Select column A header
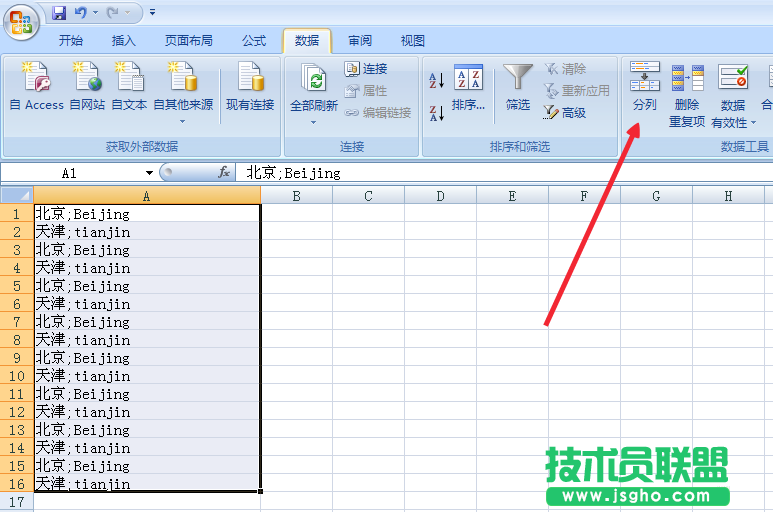773x512 pixels. 147,196
